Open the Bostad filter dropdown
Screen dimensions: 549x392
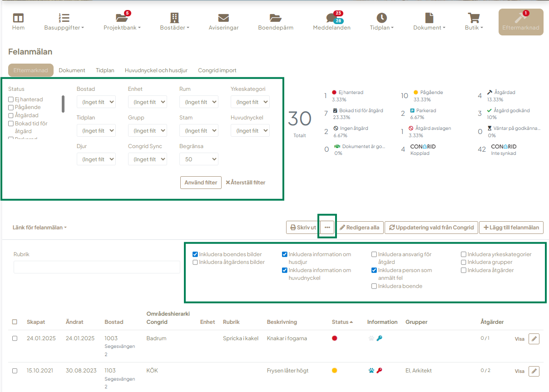click(x=96, y=102)
